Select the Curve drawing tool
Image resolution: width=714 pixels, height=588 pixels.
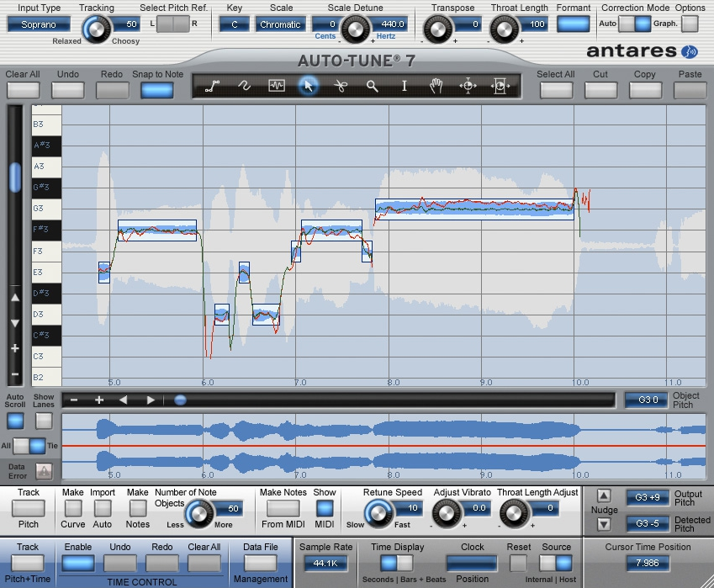[245, 86]
